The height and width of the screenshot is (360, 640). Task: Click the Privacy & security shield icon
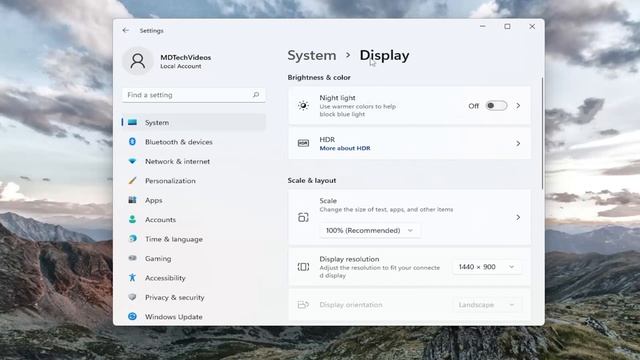(132, 297)
